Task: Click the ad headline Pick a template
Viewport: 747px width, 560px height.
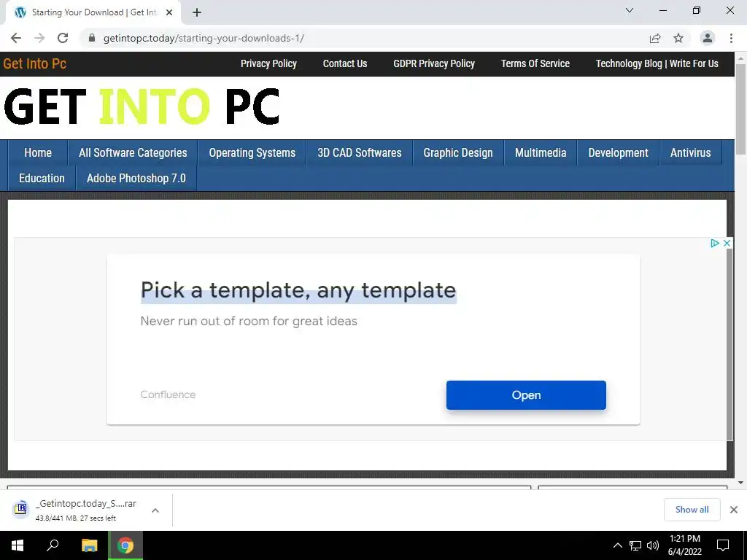Action: (298, 290)
